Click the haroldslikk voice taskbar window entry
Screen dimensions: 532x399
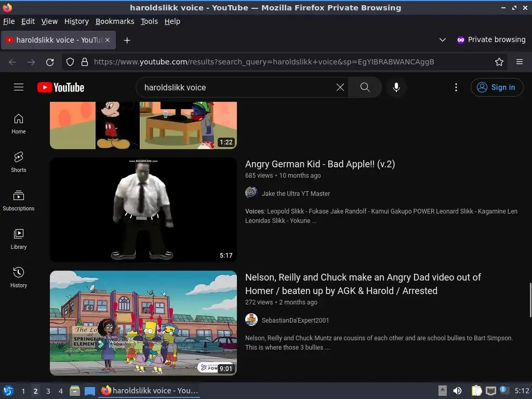coord(149,391)
